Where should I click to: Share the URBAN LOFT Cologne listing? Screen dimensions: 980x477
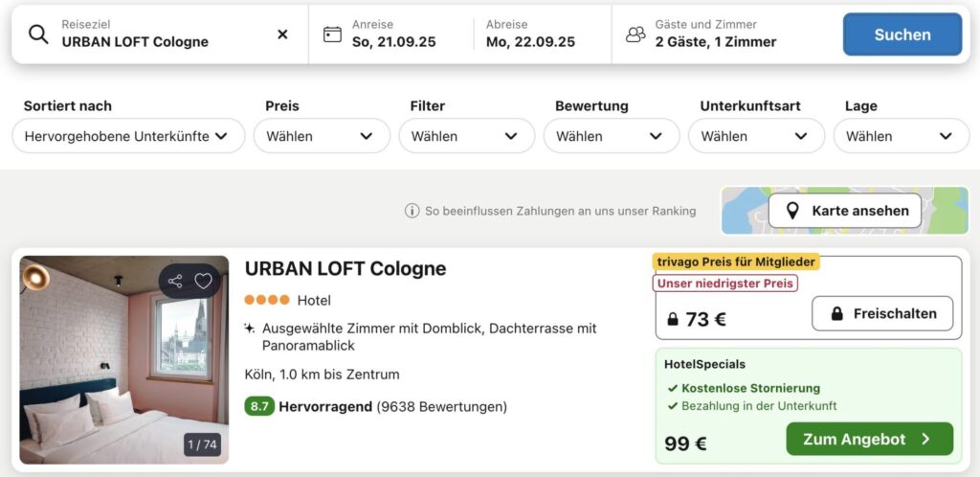tap(176, 282)
